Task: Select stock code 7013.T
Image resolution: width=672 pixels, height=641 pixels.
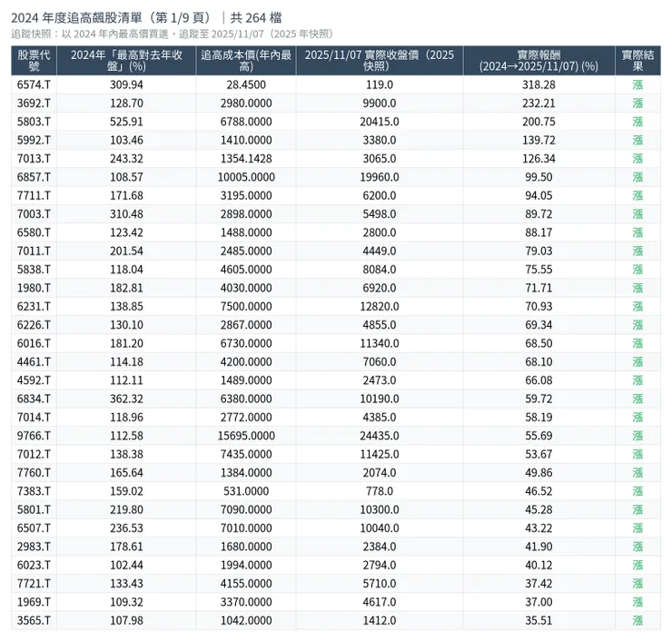Action: click(x=34, y=159)
